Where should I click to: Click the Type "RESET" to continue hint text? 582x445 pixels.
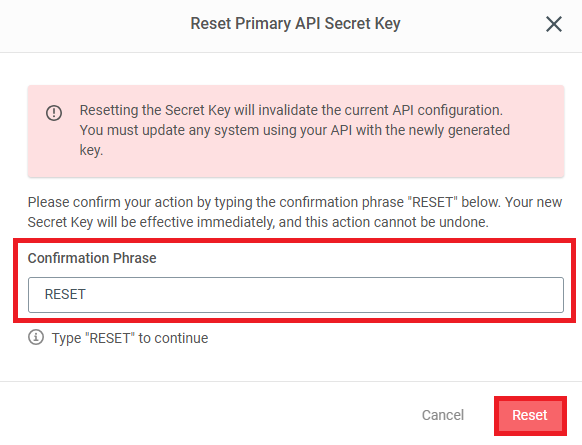tap(130, 338)
